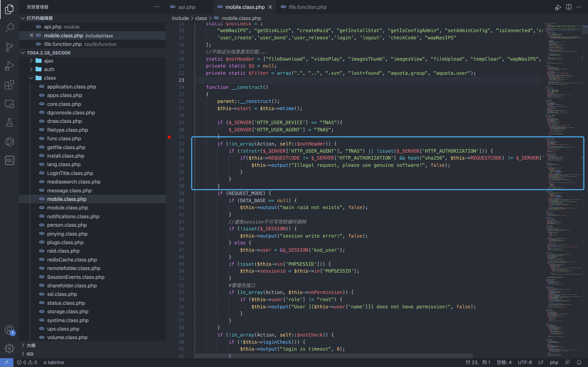588x367 pixels.
Task: Open the Manage gear settings icon
Action: (x=9, y=348)
